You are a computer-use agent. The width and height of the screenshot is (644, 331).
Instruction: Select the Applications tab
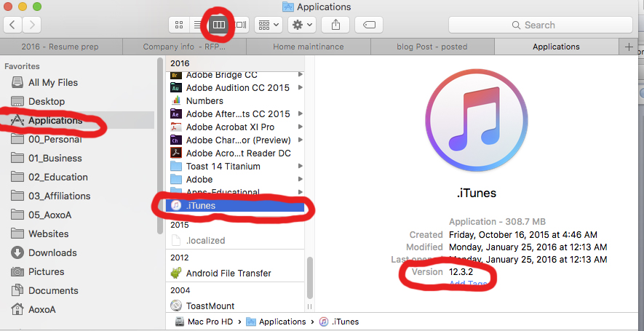pyautogui.click(x=556, y=47)
